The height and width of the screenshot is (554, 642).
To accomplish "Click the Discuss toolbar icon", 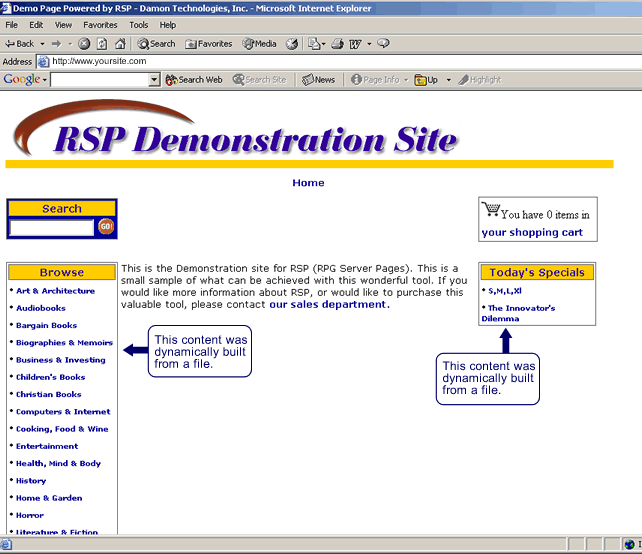I will [383, 43].
